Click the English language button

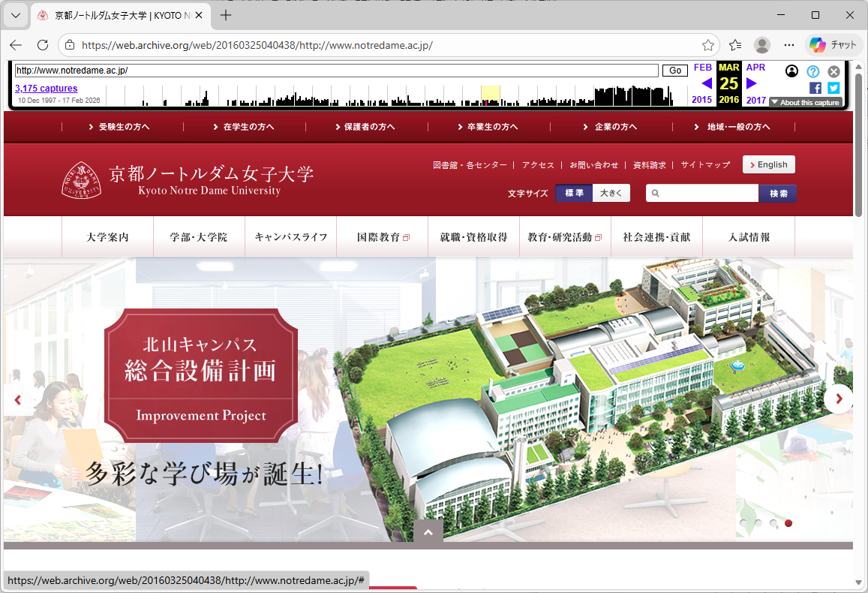[768, 165]
